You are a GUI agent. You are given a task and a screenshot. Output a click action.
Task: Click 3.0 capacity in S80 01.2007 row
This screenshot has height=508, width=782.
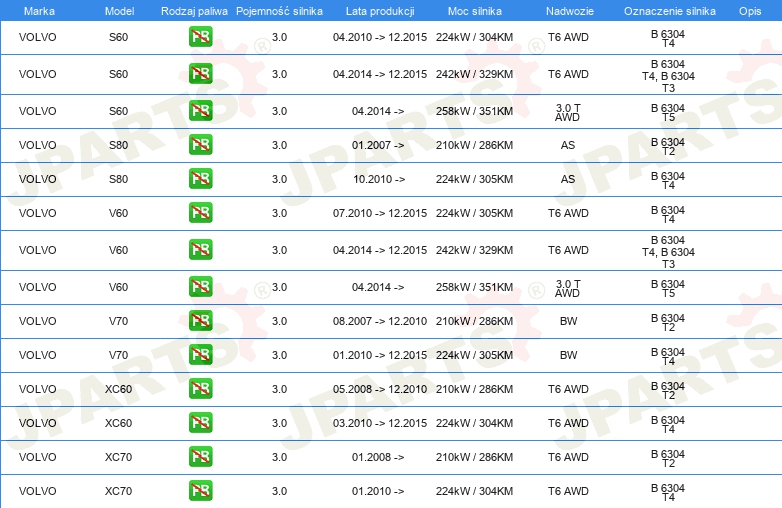point(279,145)
